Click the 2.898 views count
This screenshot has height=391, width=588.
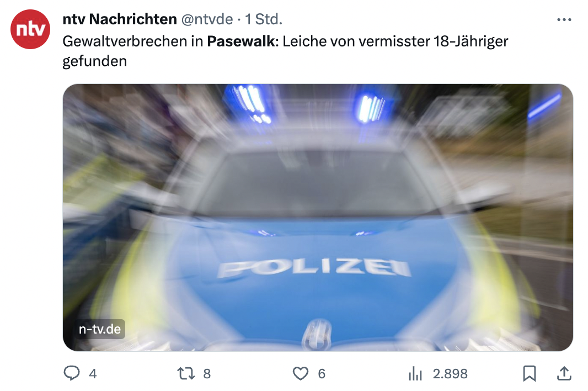450,374
